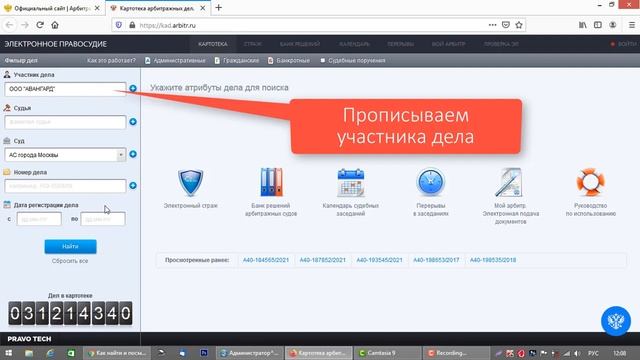Click the Найти search button
The image size is (640, 360).
click(x=70, y=247)
